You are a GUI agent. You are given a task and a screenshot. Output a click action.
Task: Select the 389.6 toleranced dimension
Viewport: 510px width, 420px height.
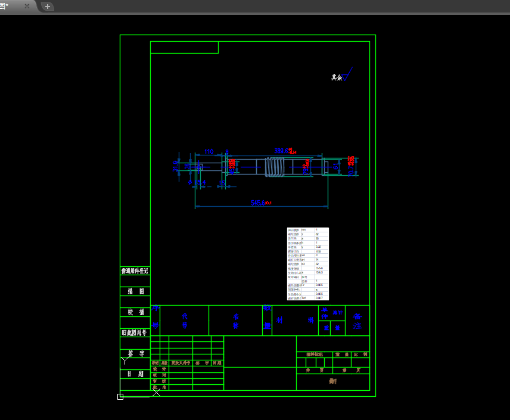coord(285,151)
